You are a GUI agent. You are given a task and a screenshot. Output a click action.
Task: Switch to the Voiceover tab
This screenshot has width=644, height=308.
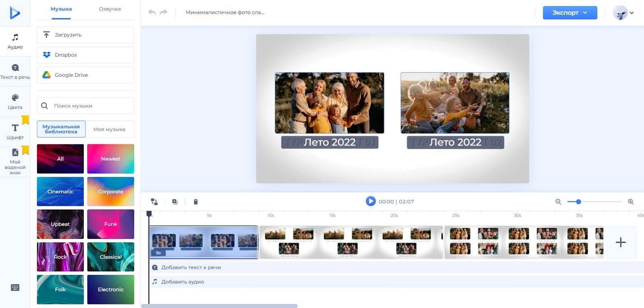click(x=109, y=9)
